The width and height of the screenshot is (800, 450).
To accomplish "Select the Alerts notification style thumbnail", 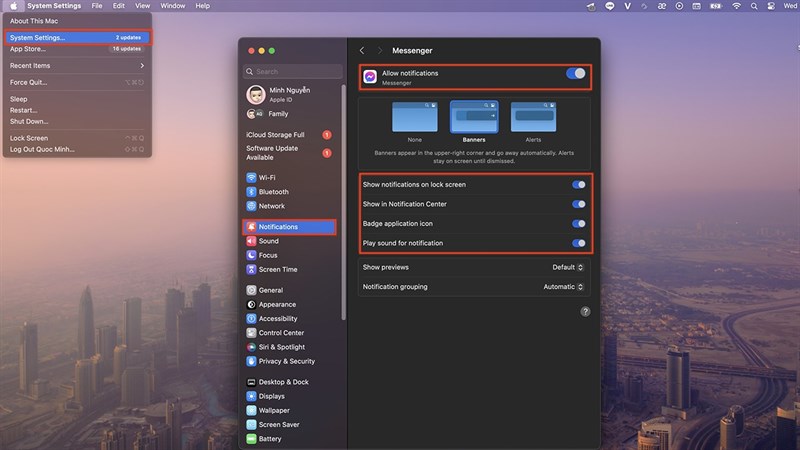I will pos(531,118).
